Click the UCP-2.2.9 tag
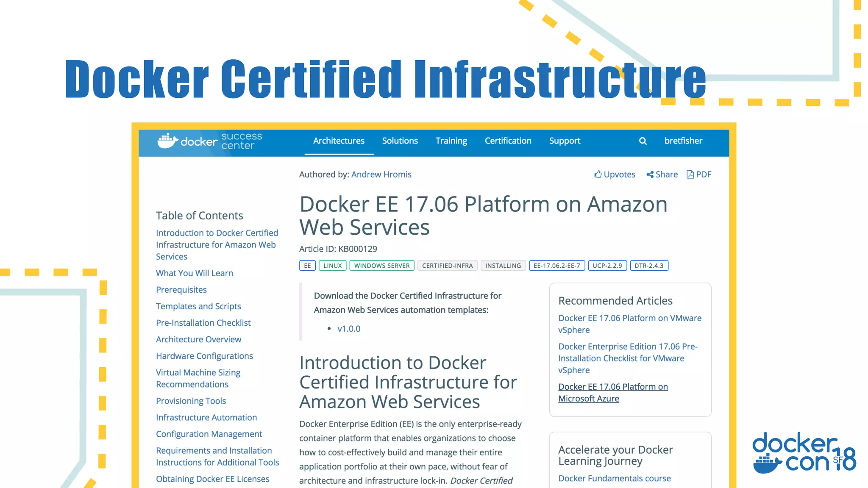Screen dimensions: 868x488 click(x=607, y=266)
